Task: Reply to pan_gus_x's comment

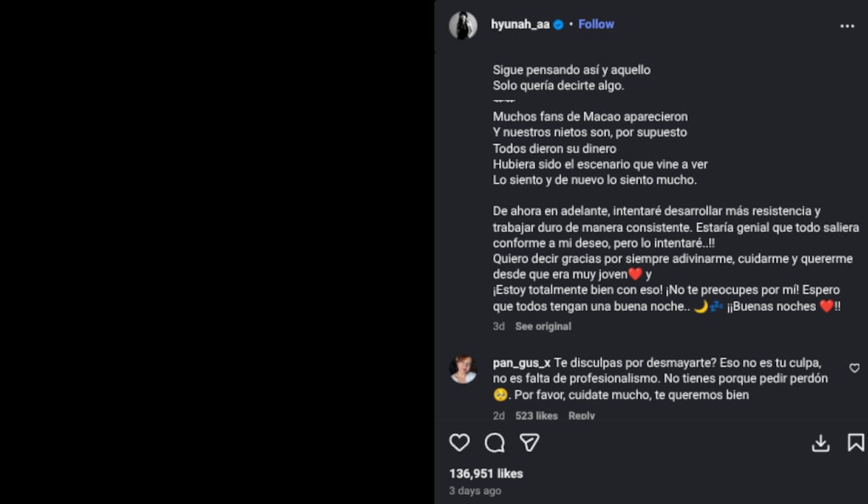Action: point(582,416)
